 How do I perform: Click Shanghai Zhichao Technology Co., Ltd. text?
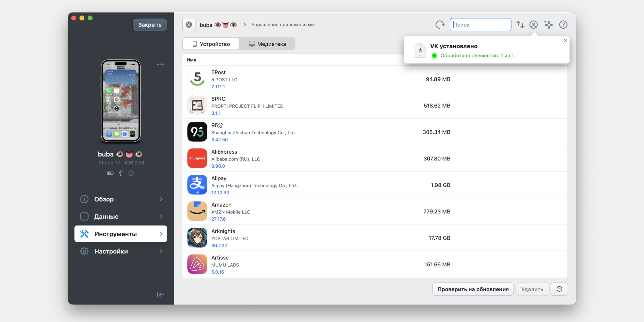point(253,133)
